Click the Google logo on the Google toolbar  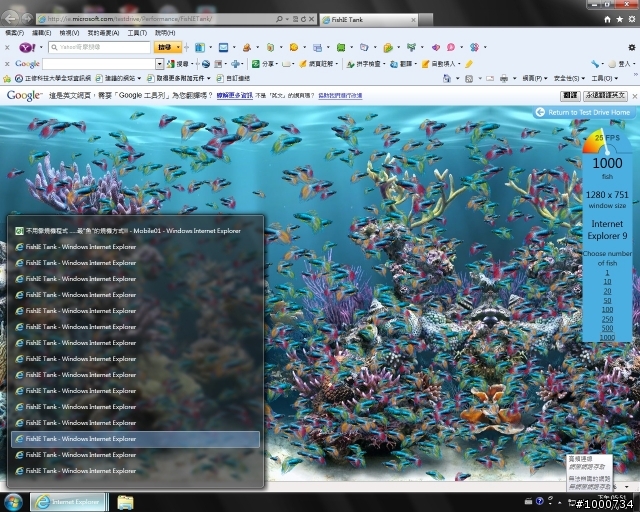[x=27, y=64]
